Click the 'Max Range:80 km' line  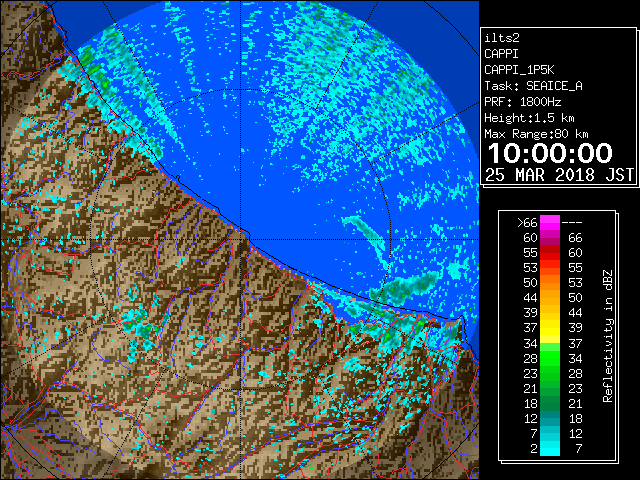pos(536,134)
